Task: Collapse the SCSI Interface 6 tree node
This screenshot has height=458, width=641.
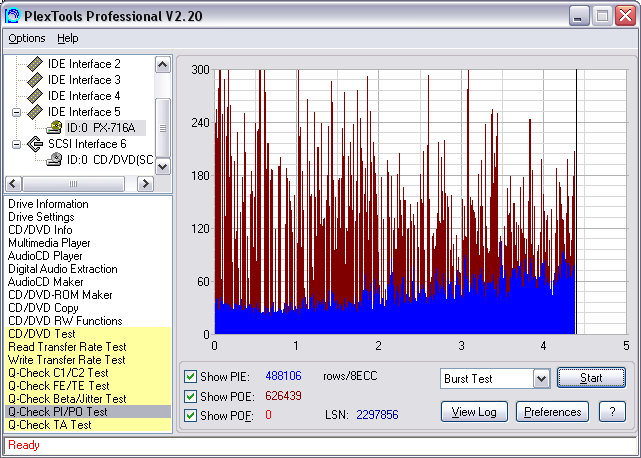Action: [x=16, y=144]
